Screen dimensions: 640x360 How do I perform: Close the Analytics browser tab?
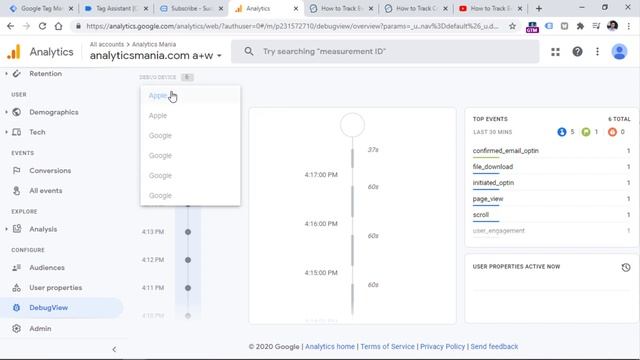pos(296,8)
